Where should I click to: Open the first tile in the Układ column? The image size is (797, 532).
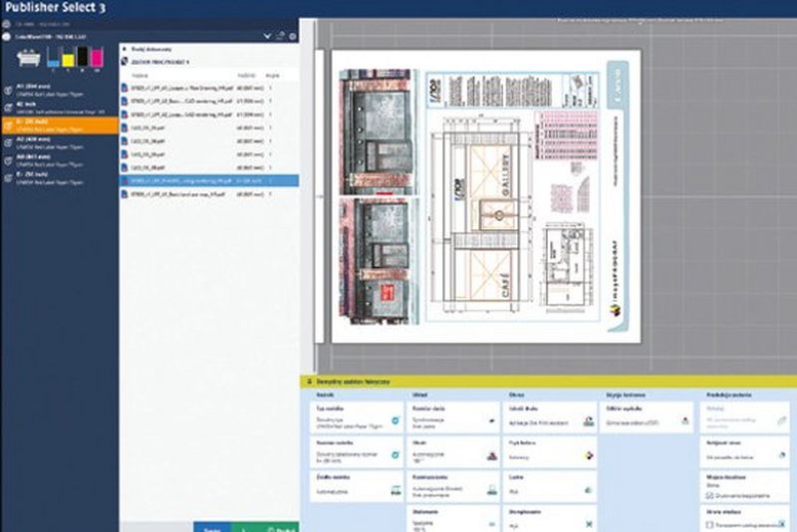pyautogui.click(x=453, y=417)
